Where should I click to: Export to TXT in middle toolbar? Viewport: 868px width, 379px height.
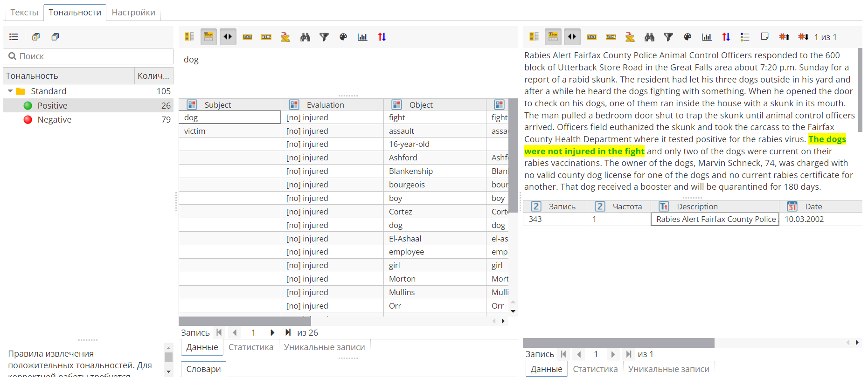248,37
